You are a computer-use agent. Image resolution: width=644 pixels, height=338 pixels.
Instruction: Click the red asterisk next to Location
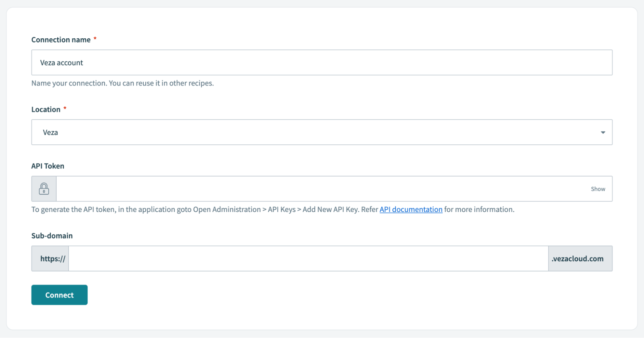tap(65, 109)
